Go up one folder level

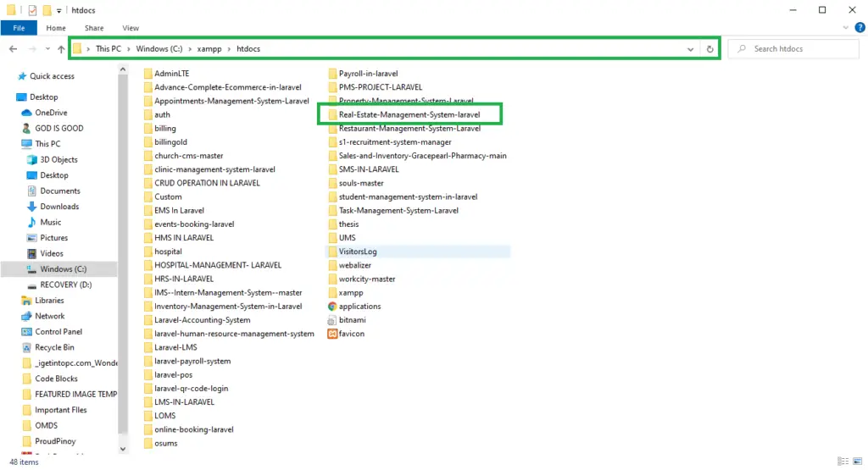(x=61, y=49)
